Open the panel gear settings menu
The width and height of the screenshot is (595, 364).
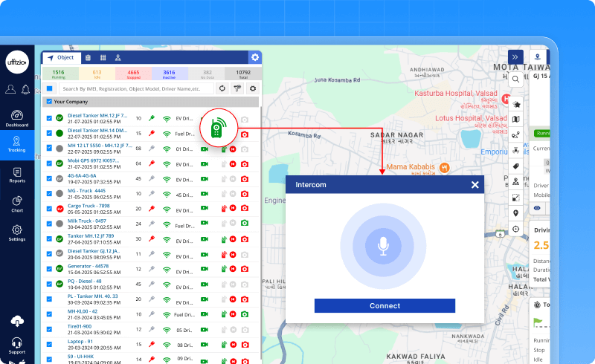255,57
